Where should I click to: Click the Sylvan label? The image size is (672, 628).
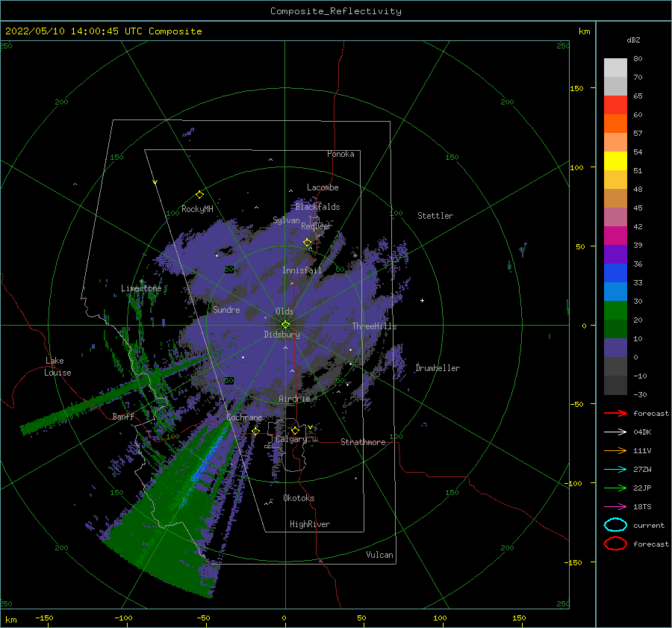tap(286, 220)
